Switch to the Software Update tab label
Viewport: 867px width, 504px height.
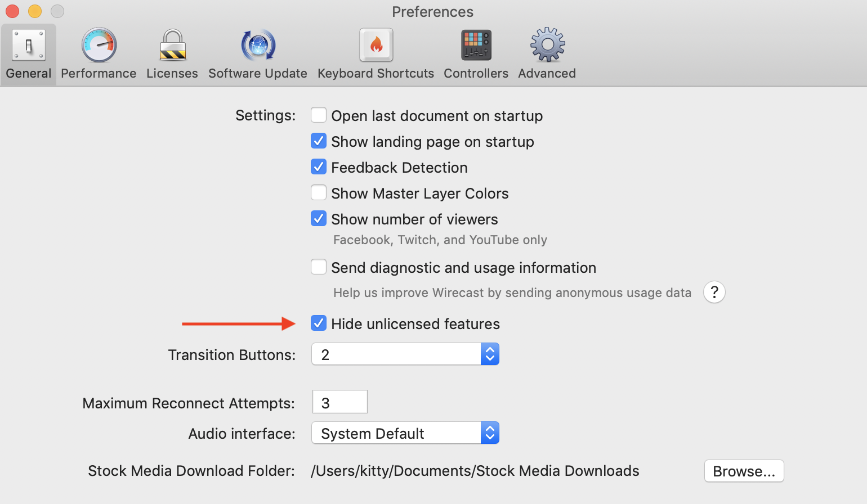click(x=258, y=74)
